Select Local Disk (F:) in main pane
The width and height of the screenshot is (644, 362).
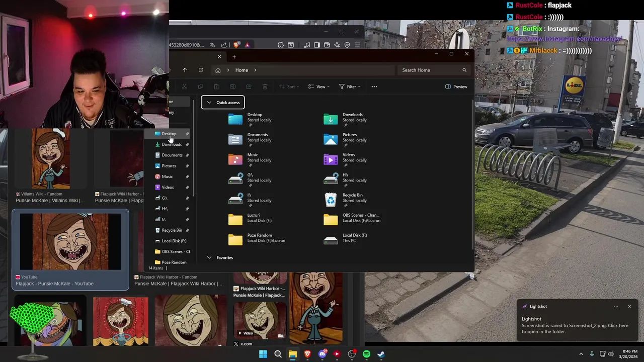(x=346, y=238)
